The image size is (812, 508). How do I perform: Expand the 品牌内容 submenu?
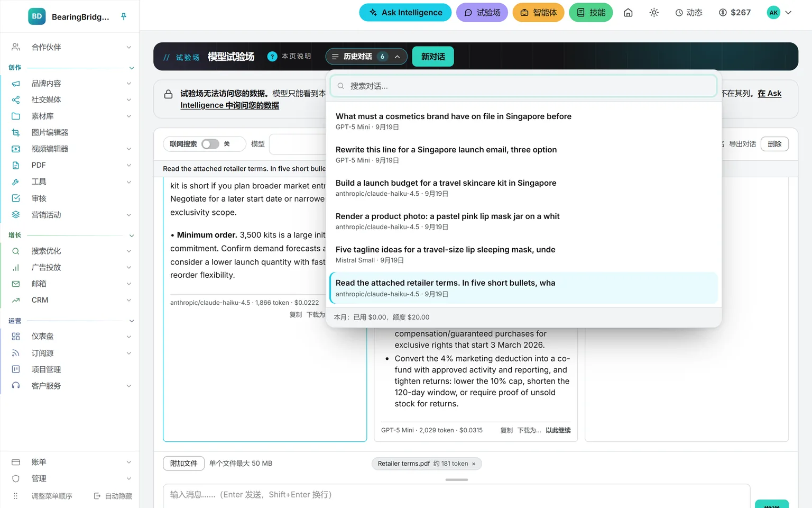click(x=128, y=84)
